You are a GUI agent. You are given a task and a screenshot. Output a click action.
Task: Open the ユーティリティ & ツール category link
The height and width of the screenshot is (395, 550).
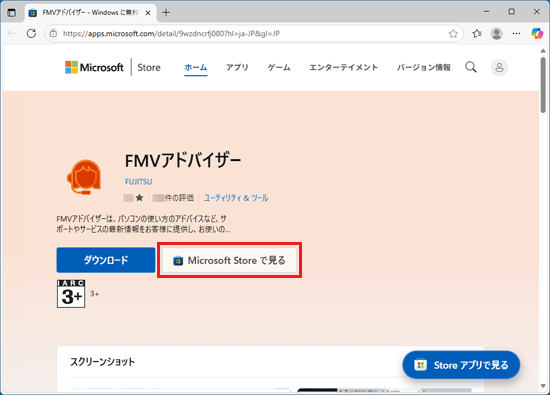(236, 198)
